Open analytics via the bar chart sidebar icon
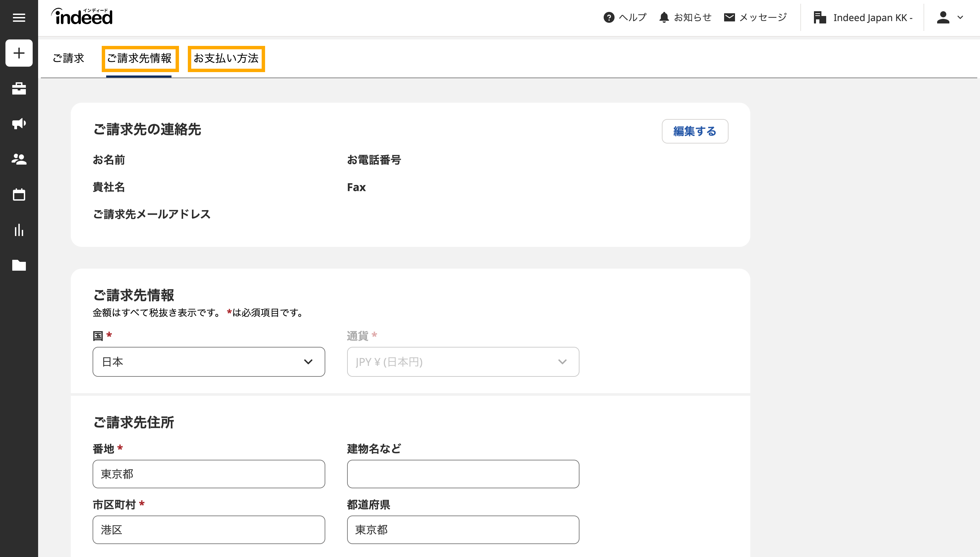This screenshot has height=557, width=980. coord(19,230)
